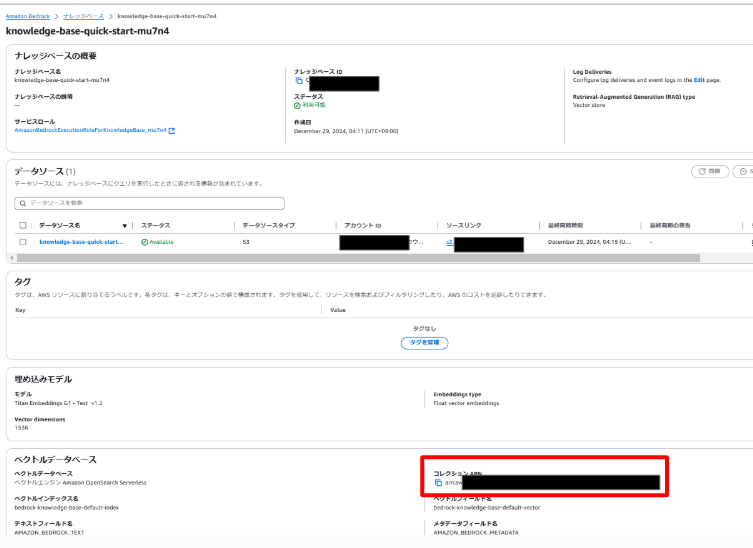Screen dimensions: 753x548
Task: Click the search magnifier icon in the data source field
Action: [23, 203]
